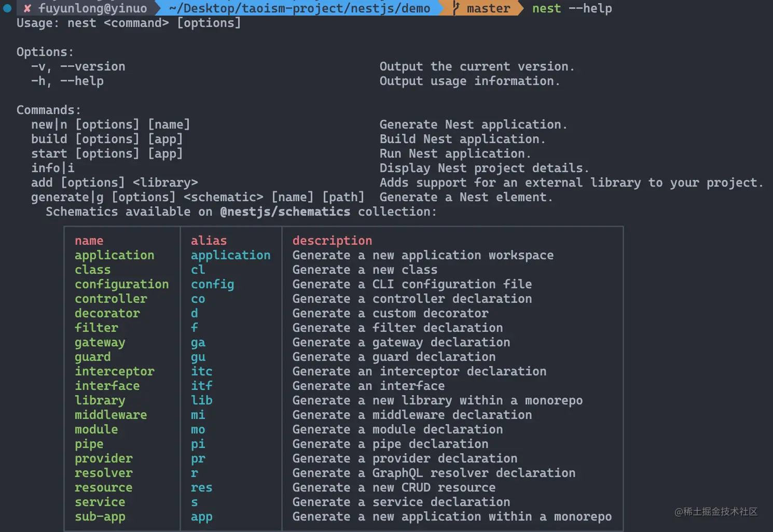Click 'Run Nest application.' description
773x532 pixels.
click(455, 153)
